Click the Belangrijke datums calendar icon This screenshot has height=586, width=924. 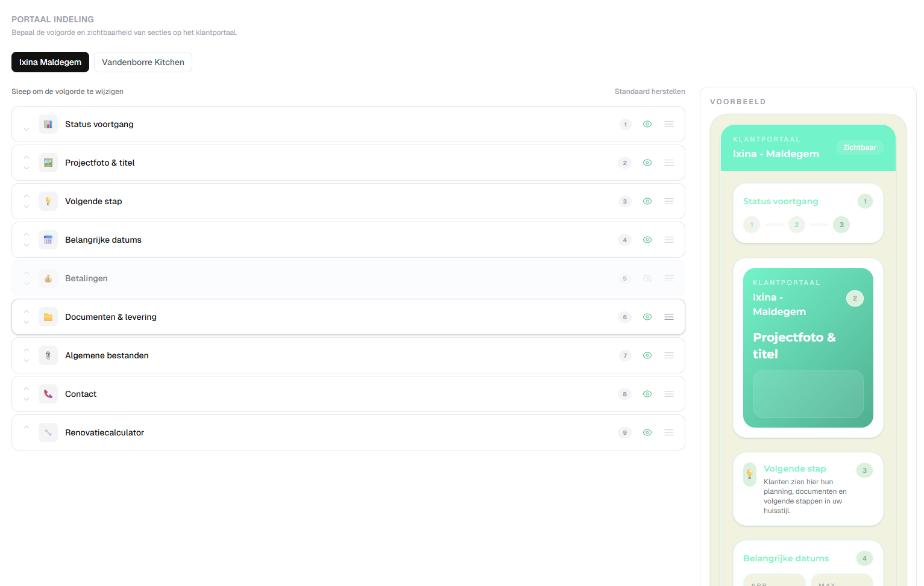pyautogui.click(x=48, y=240)
